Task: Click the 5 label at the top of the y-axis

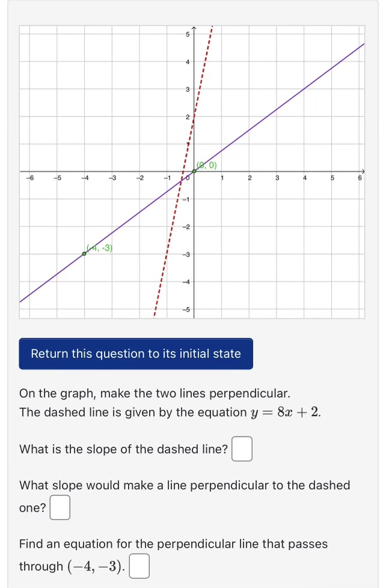Action: (x=188, y=34)
